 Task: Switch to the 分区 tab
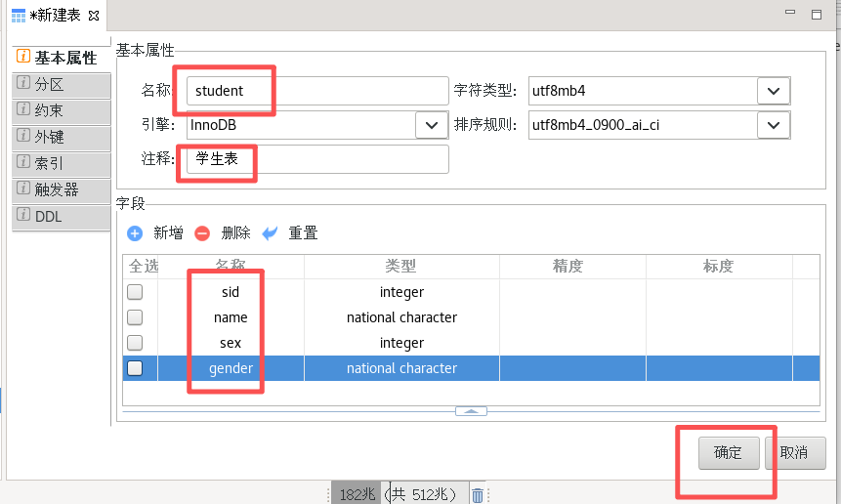pos(61,84)
